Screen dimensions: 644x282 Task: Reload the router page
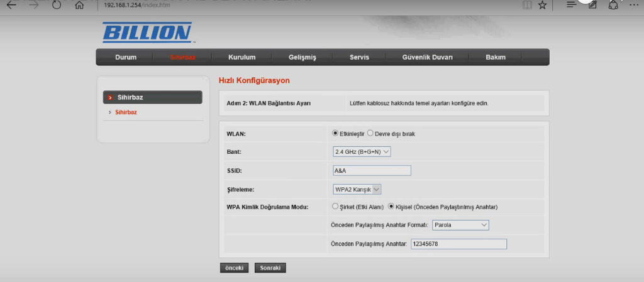[x=57, y=5]
